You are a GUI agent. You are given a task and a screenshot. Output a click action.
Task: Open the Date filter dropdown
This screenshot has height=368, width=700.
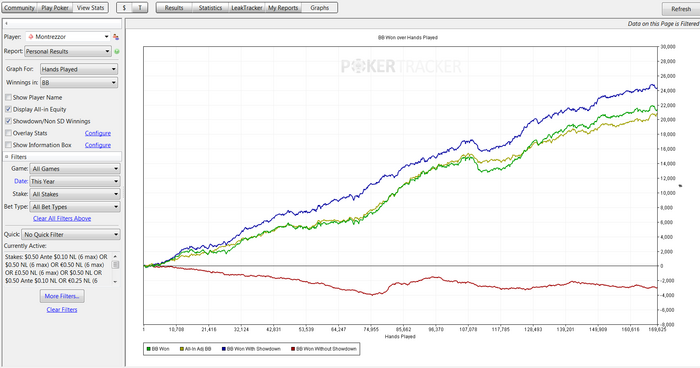[75, 181]
